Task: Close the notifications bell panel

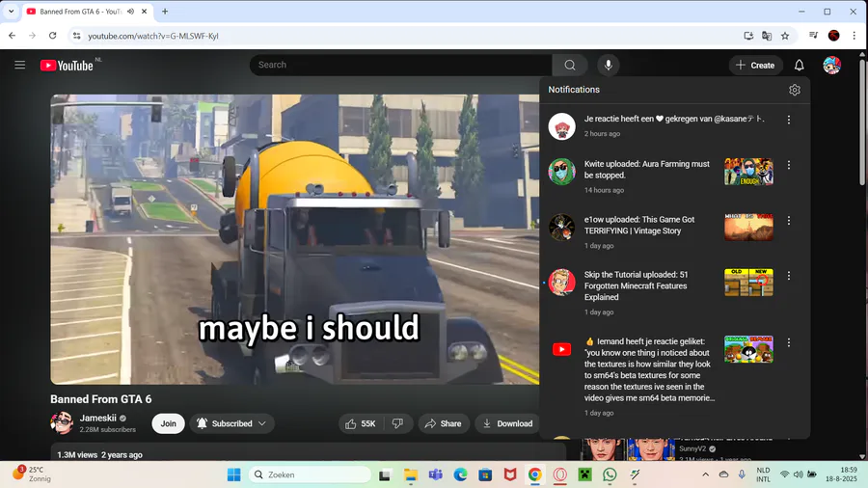Action: click(x=799, y=66)
